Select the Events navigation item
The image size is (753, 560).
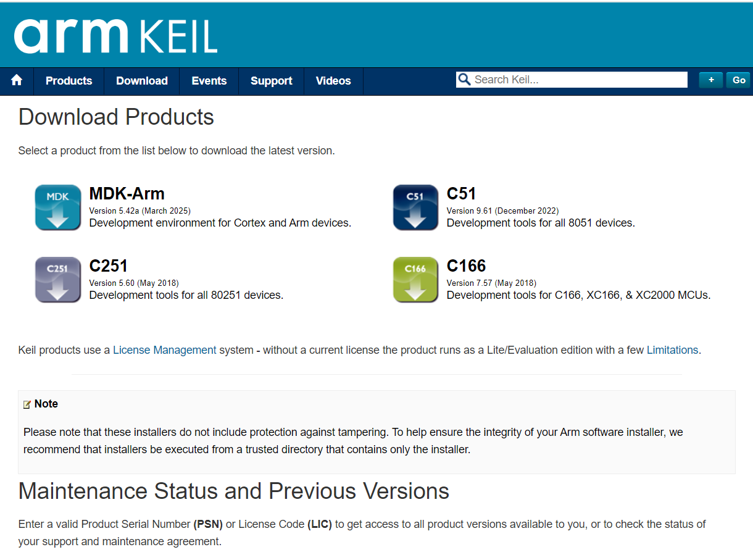pyautogui.click(x=209, y=81)
